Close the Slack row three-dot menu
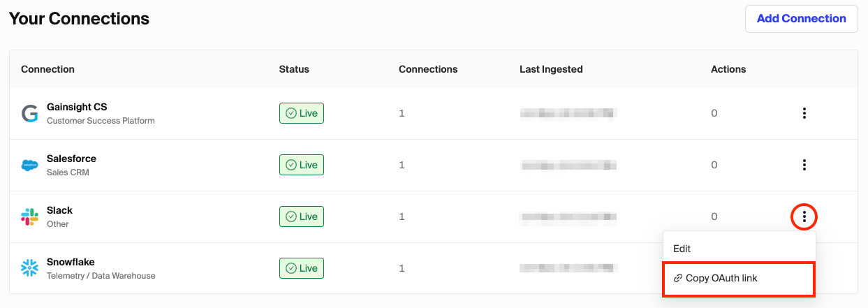 tap(804, 217)
